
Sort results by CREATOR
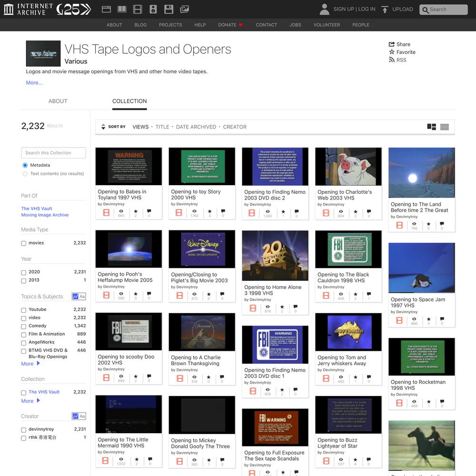tap(235, 127)
